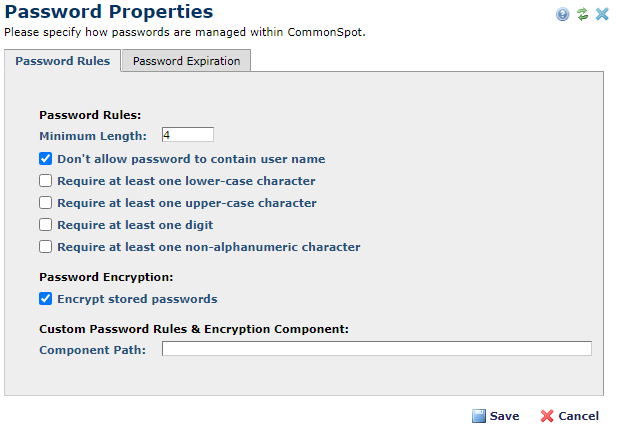Toggle Don't allow password to contain user name
The width and height of the screenshot is (619, 430).
(46, 159)
